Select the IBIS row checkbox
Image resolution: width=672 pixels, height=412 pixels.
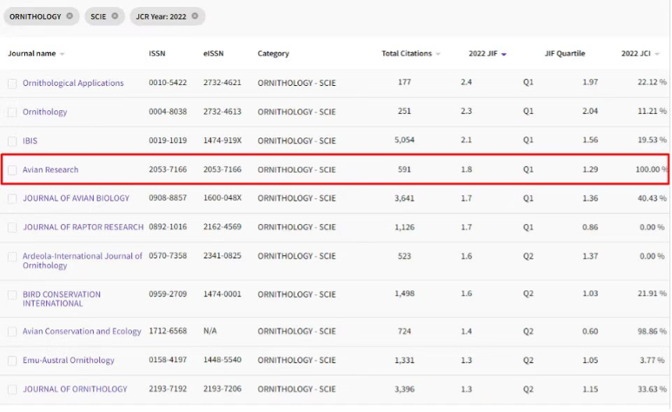13,141
